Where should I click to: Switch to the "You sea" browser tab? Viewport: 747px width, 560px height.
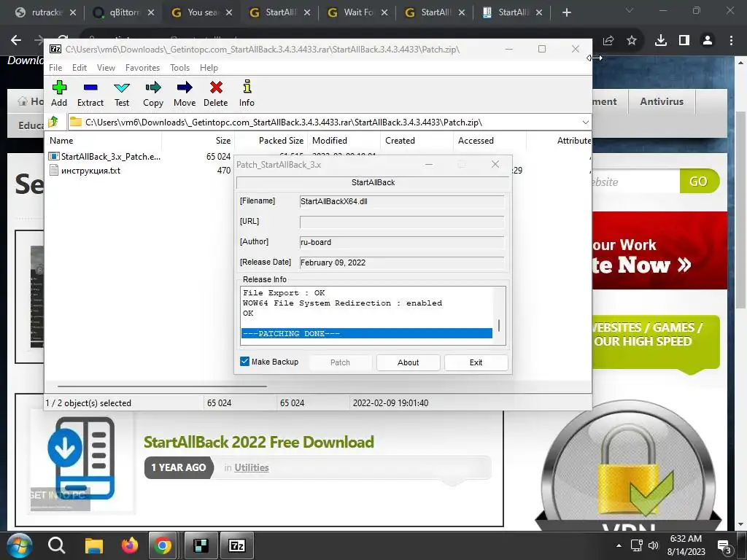coord(201,12)
